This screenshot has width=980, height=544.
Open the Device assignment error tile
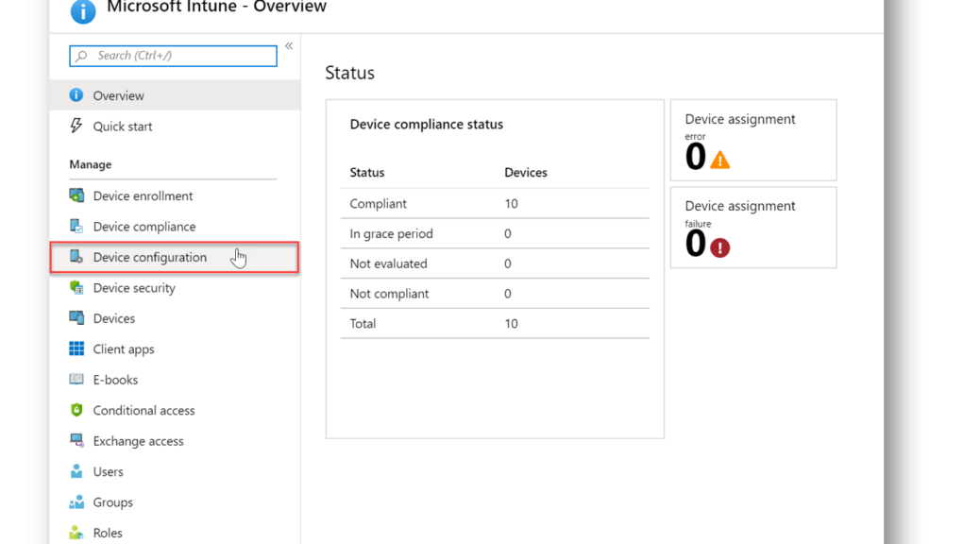click(753, 140)
